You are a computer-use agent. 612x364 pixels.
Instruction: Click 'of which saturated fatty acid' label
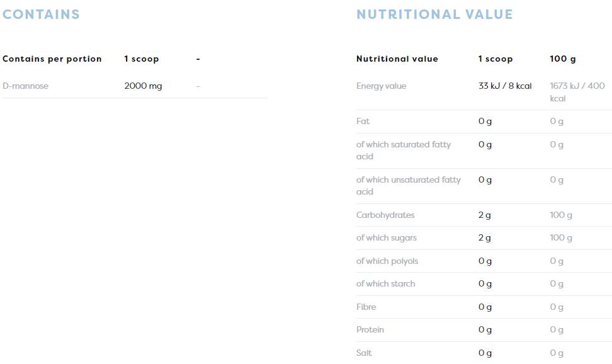403,151
